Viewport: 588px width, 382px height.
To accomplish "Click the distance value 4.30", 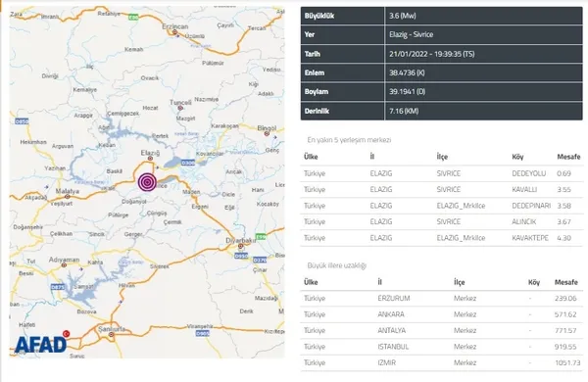I will coord(564,238).
